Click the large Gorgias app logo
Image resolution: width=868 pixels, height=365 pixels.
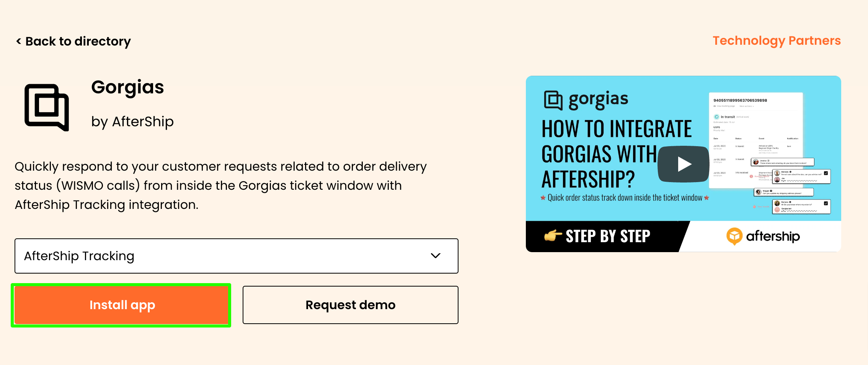[47, 108]
